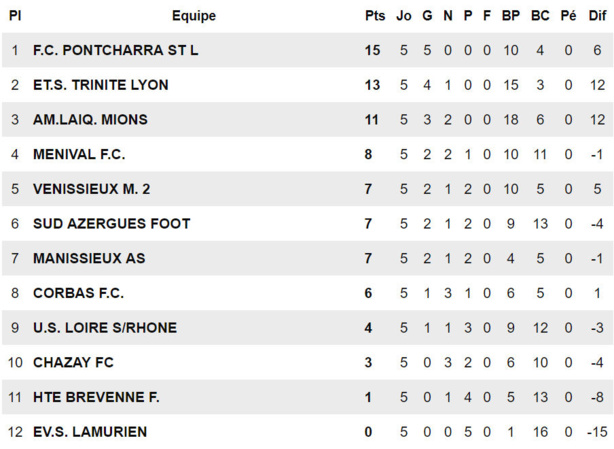Click MANISSIEUX AS team name
The height and width of the screenshot is (449, 614).
89,258
